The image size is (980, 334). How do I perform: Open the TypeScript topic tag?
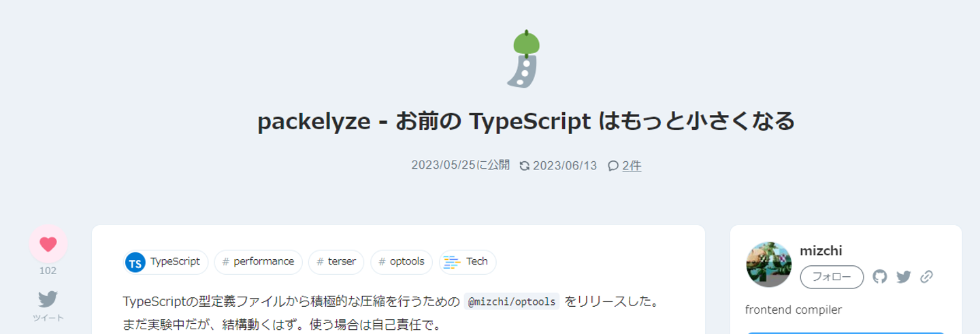(x=165, y=262)
